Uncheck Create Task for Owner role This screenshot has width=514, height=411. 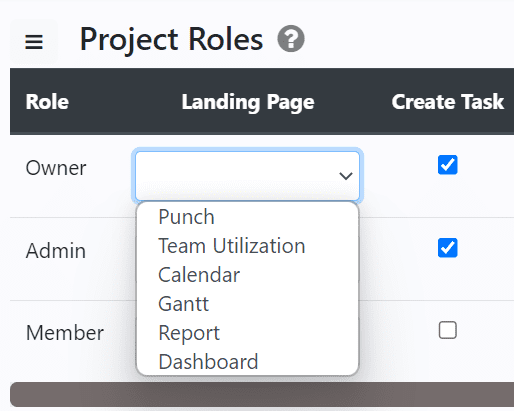[447, 165]
